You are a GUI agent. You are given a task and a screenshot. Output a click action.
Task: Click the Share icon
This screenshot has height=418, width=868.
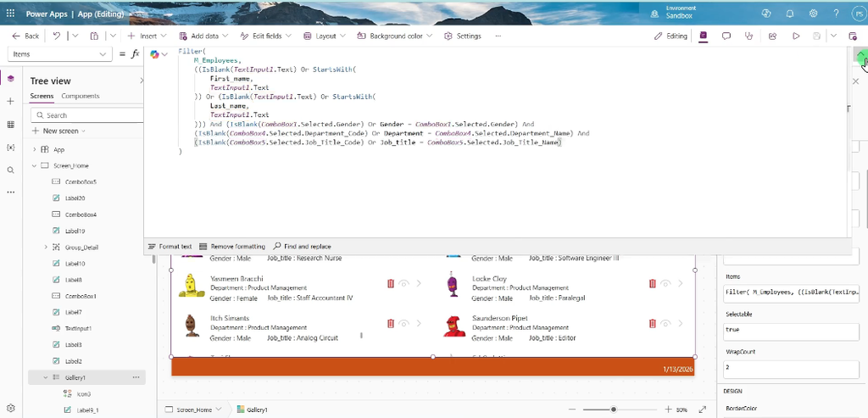(x=773, y=36)
